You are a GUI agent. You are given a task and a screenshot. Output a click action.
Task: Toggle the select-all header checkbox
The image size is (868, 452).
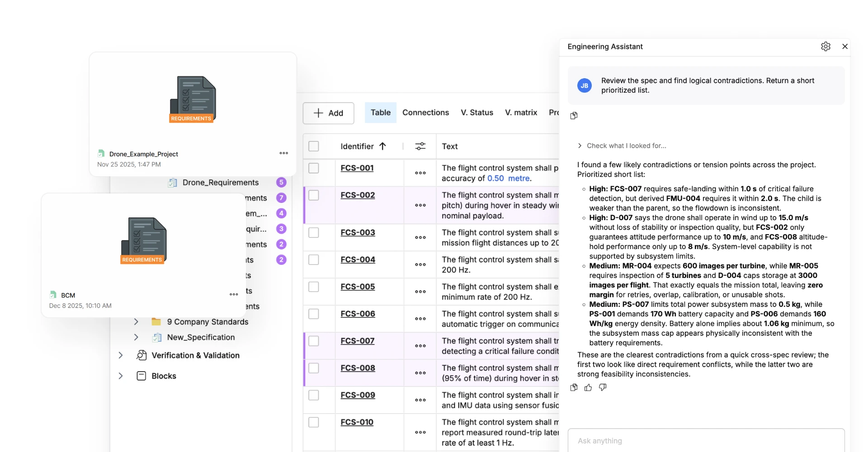(x=314, y=146)
